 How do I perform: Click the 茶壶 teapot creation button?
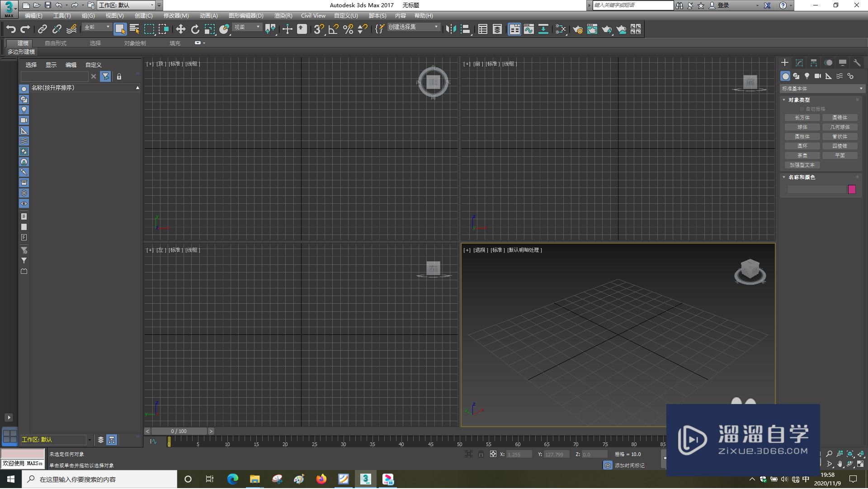pos(802,155)
